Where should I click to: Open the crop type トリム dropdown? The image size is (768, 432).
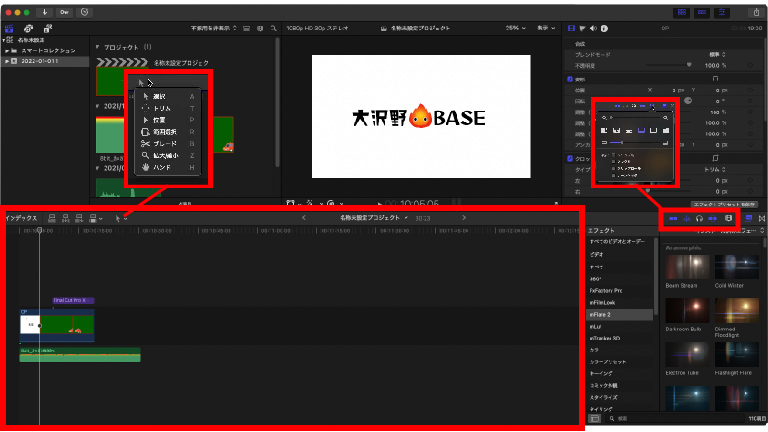[x=715, y=169]
